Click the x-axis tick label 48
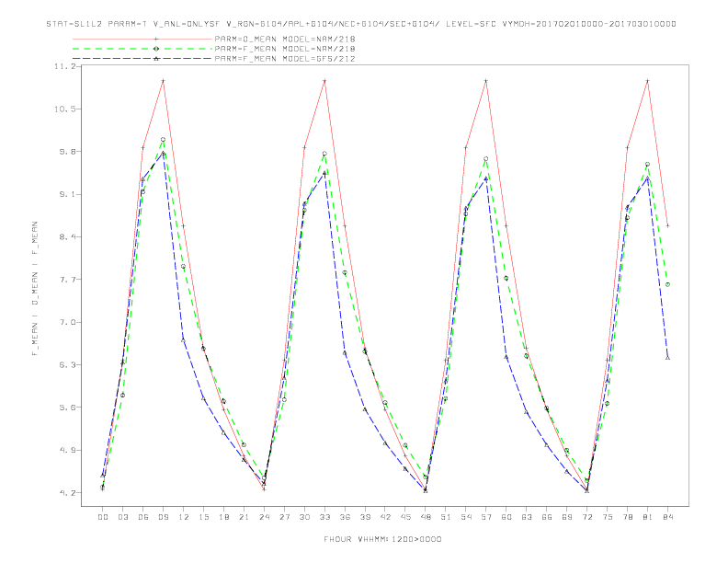The width and height of the screenshot is (728, 563). pos(426,517)
